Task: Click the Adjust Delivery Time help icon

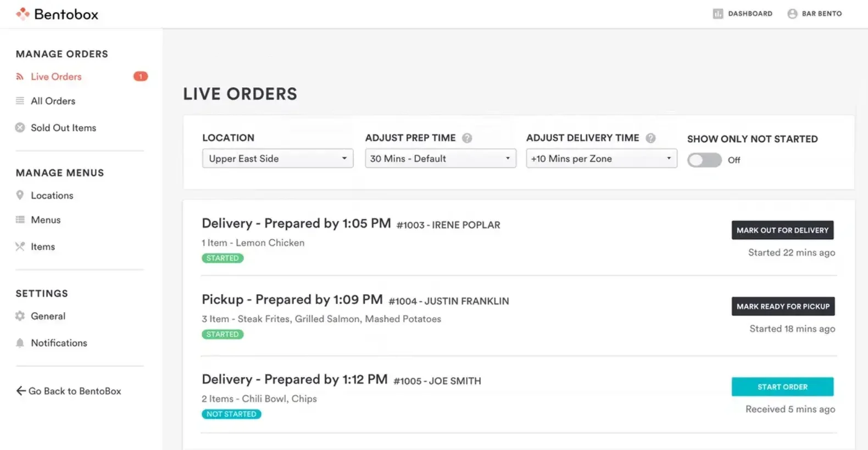Action: [650, 138]
